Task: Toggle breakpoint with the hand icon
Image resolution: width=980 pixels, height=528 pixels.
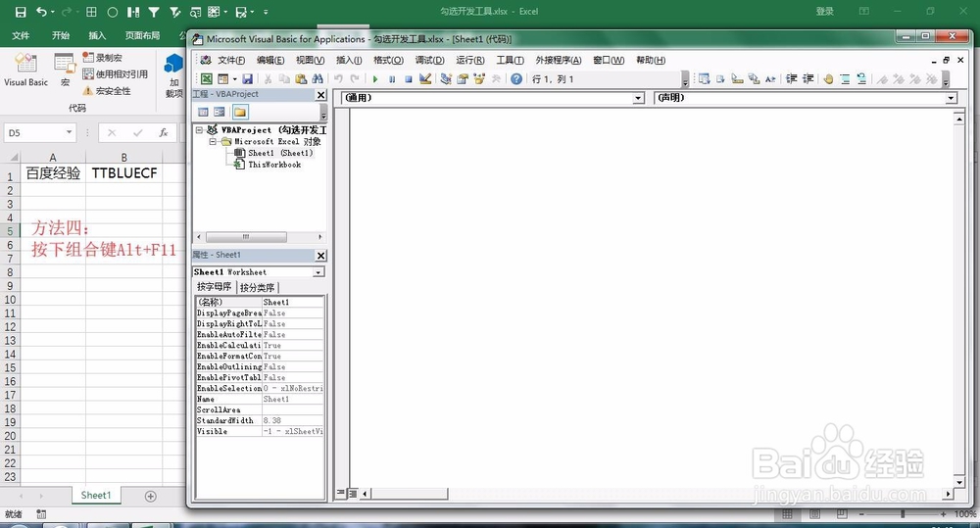Action: click(x=828, y=78)
